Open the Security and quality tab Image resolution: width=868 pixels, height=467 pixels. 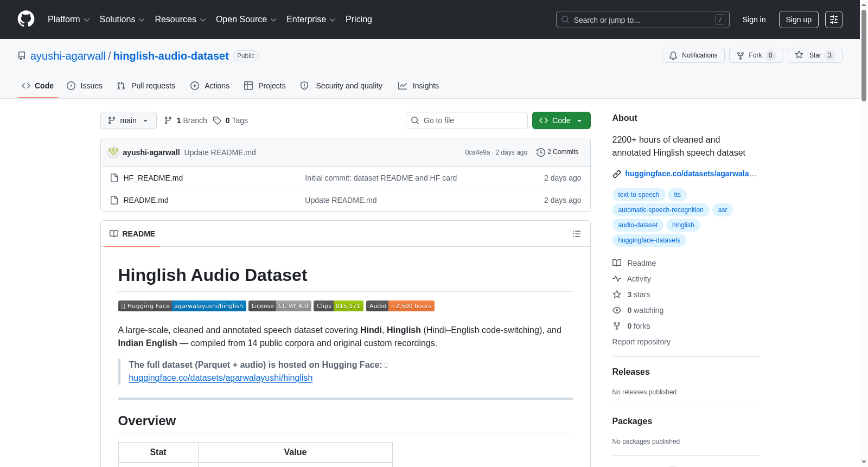pyautogui.click(x=341, y=86)
